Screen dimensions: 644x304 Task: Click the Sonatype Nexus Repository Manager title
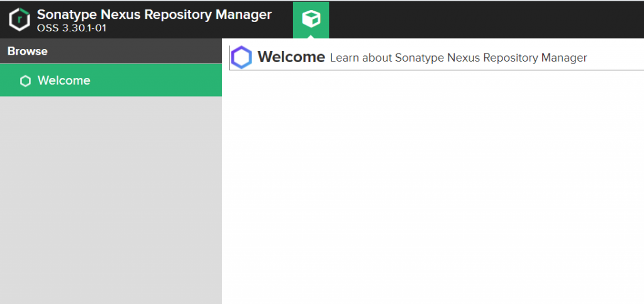(x=154, y=14)
